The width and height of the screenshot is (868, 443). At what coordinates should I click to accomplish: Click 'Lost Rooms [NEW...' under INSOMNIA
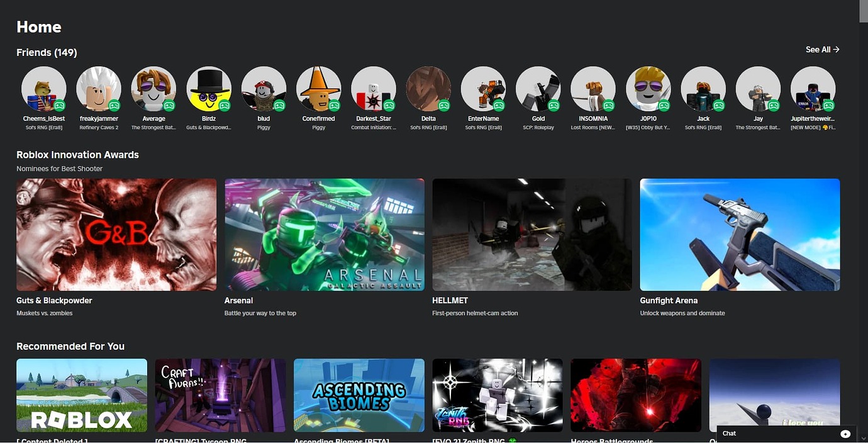(x=593, y=128)
